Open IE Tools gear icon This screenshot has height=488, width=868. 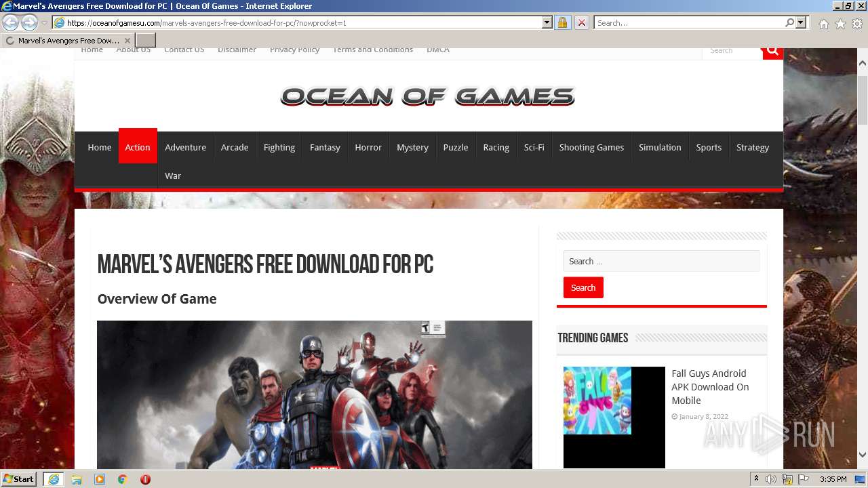point(857,24)
